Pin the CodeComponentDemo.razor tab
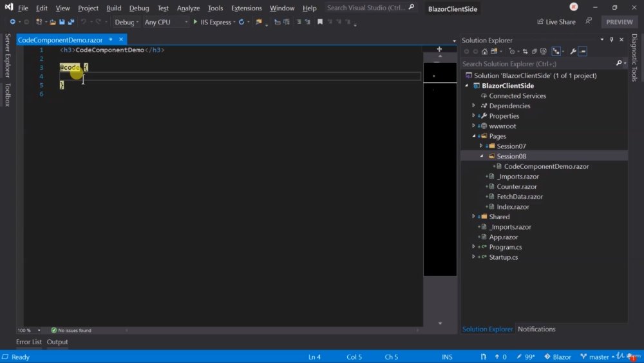The image size is (644, 363). coord(111,39)
